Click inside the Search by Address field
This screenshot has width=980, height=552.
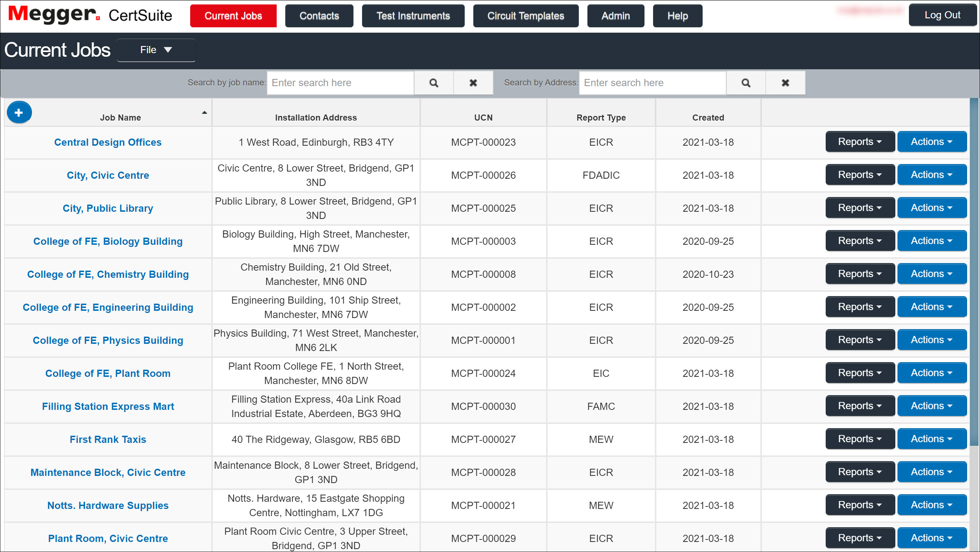pos(652,83)
